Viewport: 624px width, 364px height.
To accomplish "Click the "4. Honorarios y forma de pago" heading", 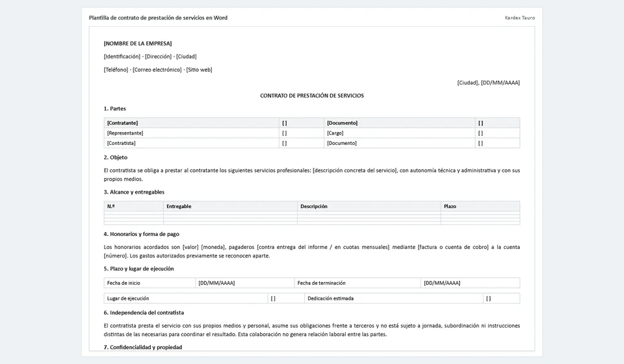I will coord(142,234).
